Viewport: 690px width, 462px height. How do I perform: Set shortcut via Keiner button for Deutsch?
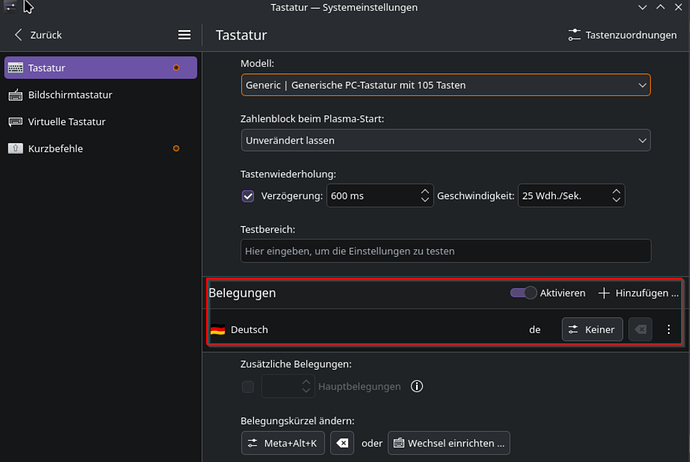(x=592, y=330)
